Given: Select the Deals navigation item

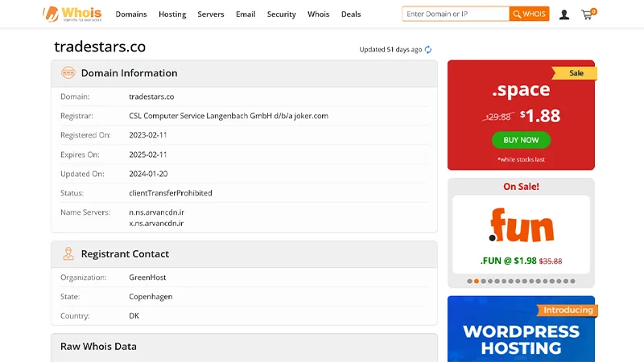Looking at the screenshot, I should pyautogui.click(x=351, y=14).
